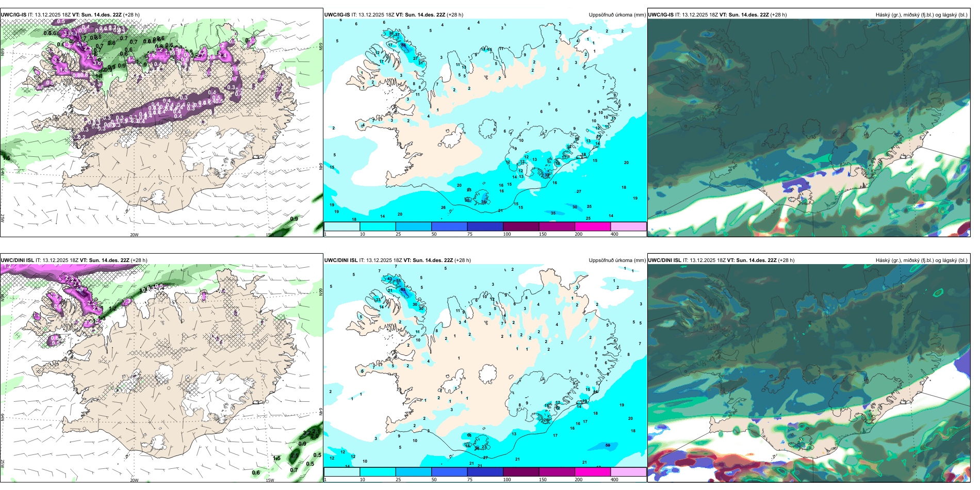
Task: Pick the 10–25 mm swatch in UWC/IG-IS legend
Action: [x=378, y=226]
